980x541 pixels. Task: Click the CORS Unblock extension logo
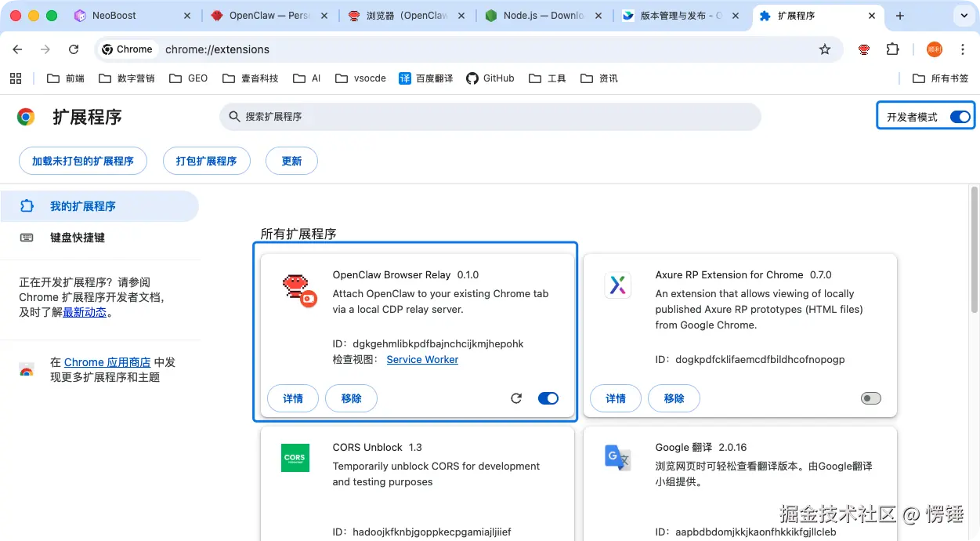(x=295, y=458)
